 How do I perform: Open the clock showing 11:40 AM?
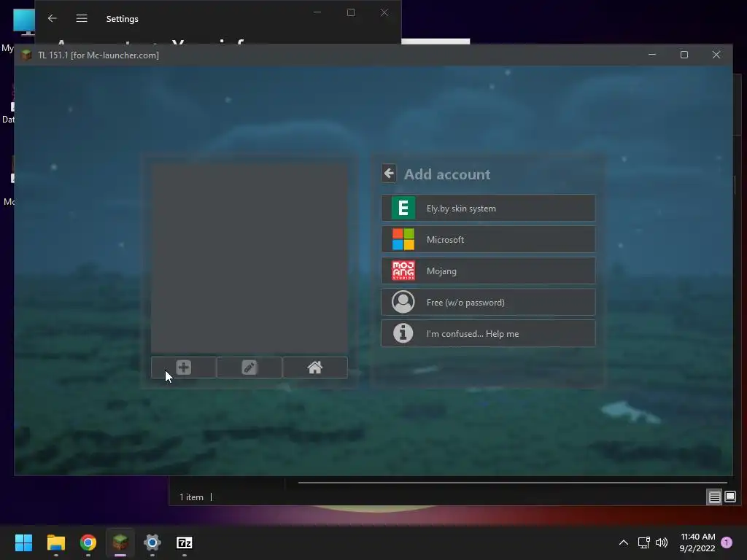[697, 542]
